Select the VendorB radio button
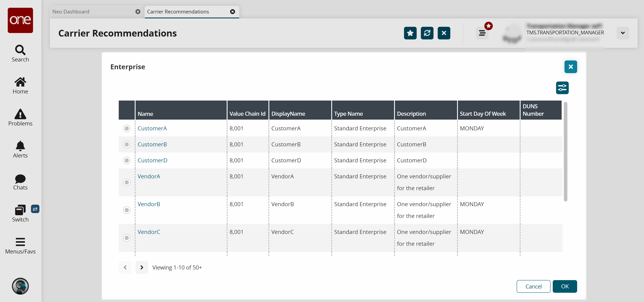 coord(127,210)
